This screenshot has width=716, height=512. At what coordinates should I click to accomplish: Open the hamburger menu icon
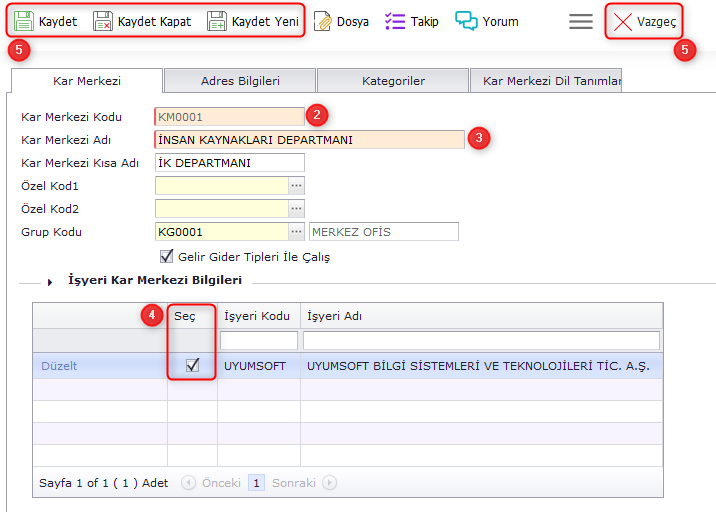(x=581, y=21)
